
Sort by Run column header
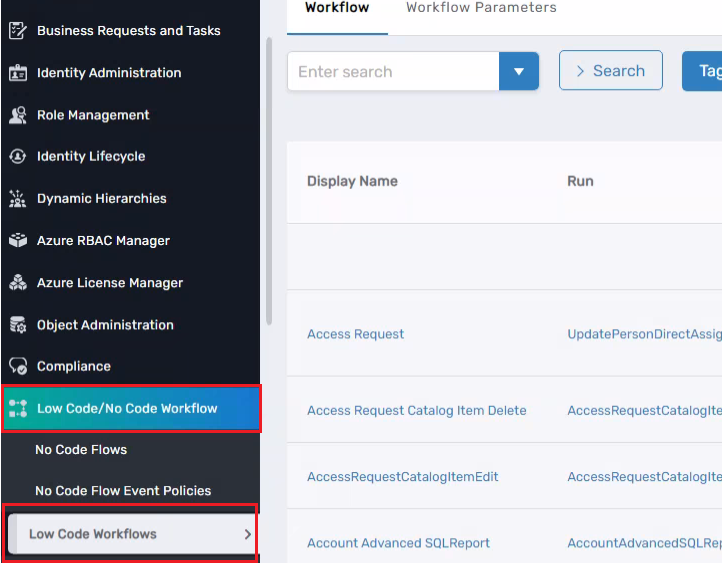point(580,181)
